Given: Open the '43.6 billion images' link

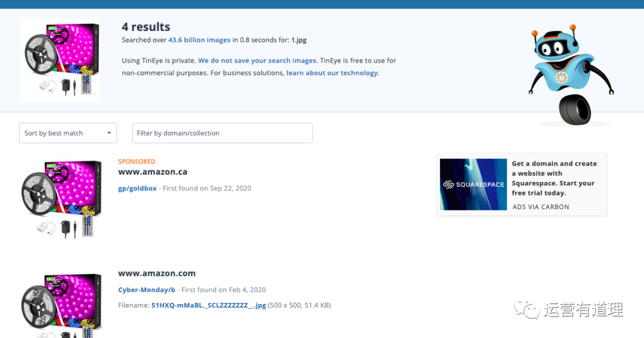Looking at the screenshot, I should (x=199, y=40).
